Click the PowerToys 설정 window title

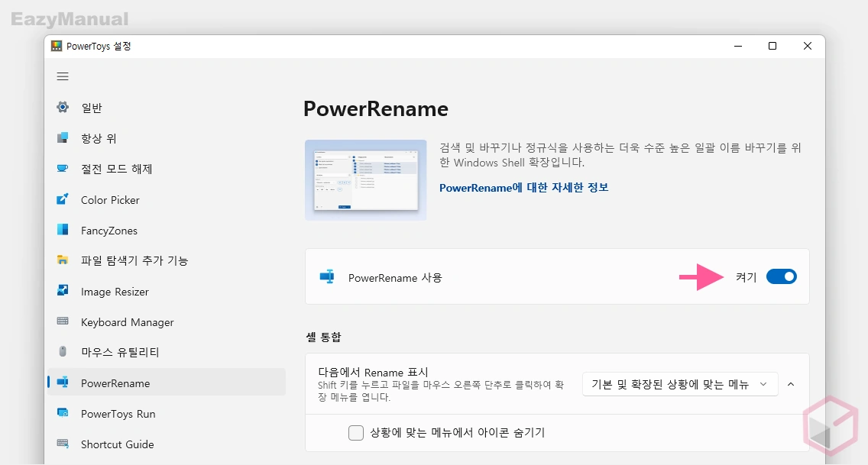[99, 46]
